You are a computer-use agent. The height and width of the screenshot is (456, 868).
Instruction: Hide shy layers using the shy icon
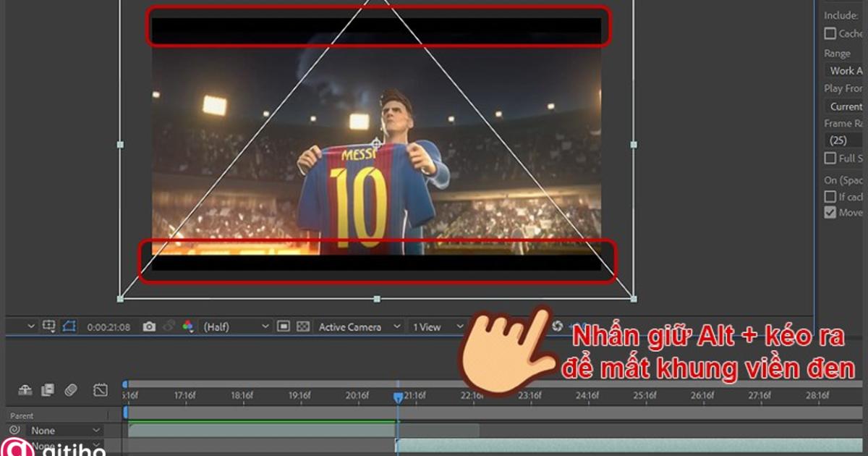coord(25,389)
